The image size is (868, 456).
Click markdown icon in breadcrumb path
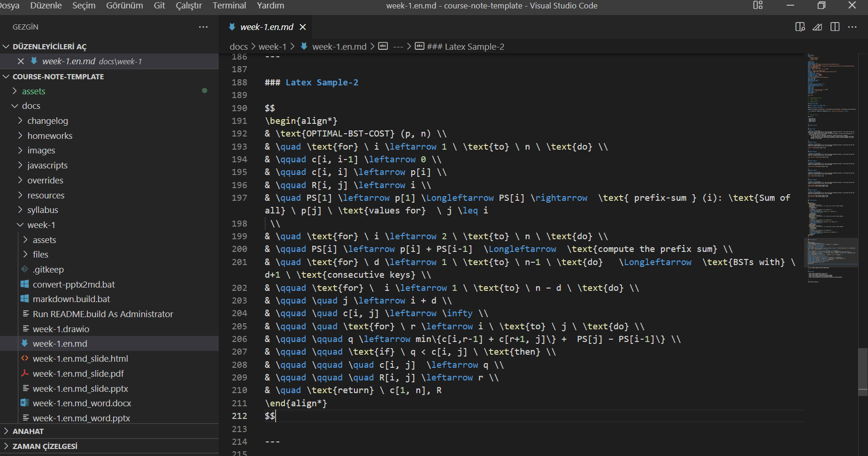[x=304, y=46]
